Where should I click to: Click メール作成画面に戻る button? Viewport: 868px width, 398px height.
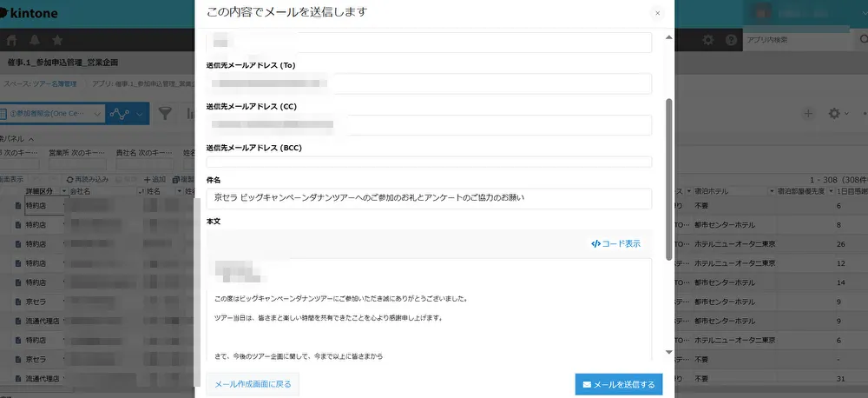tap(253, 383)
